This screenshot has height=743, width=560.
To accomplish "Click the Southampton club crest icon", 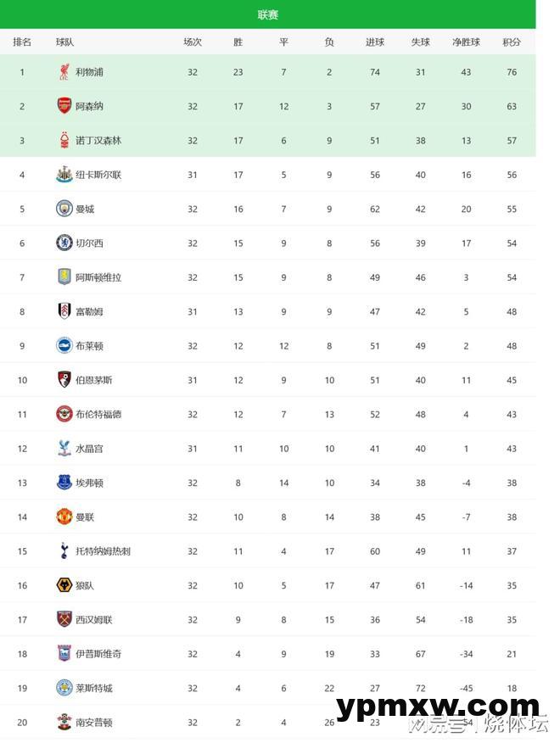I will pyautogui.click(x=64, y=722).
